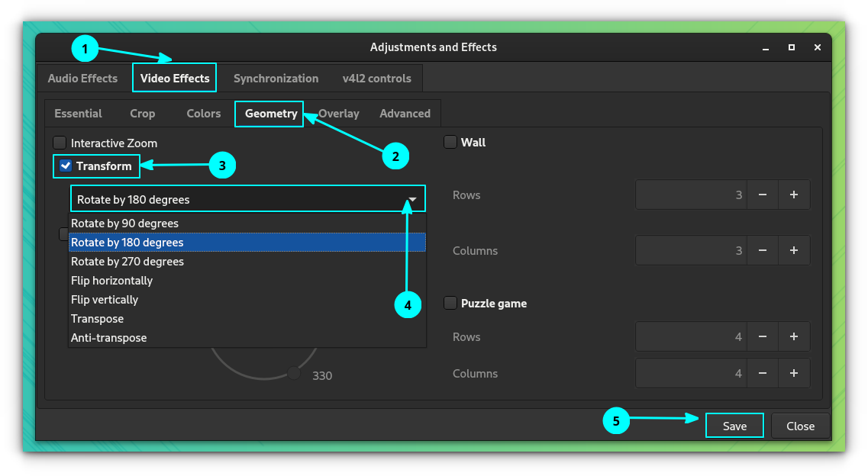Decrease Puzzle game Rows with minus icon
868x476 pixels.
(763, 336)
